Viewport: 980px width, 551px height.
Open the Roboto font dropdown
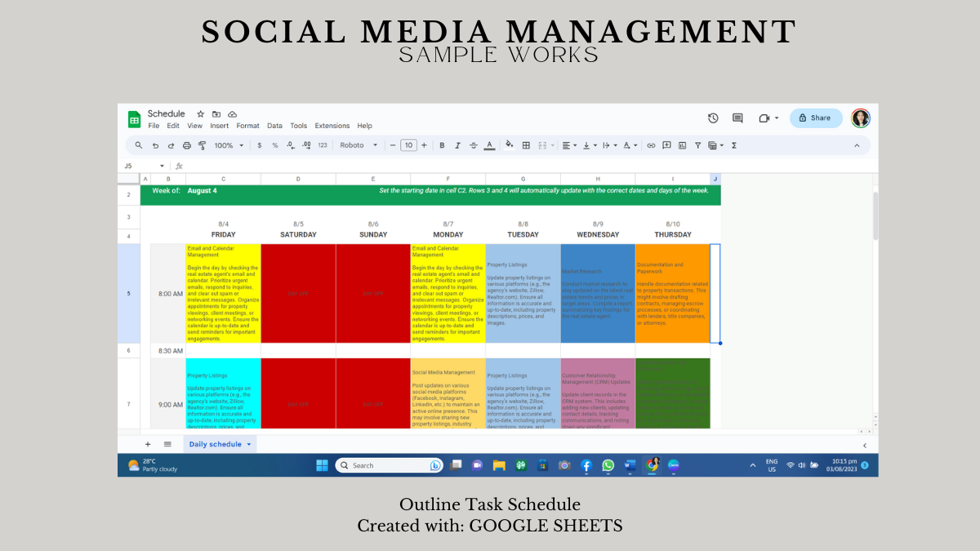point(359,145)
